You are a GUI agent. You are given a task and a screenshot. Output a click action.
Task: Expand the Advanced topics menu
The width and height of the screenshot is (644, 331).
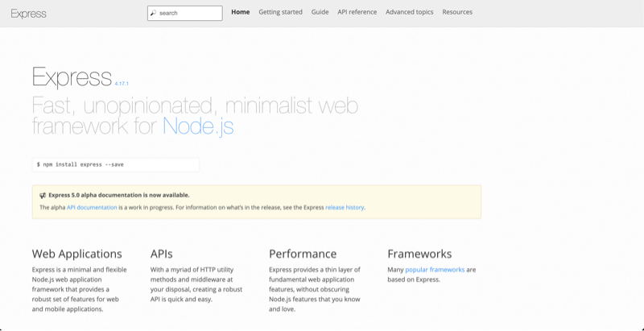click(x=409, y=12)
